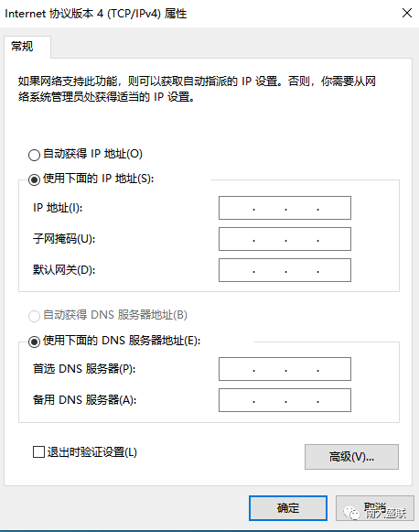The width and height of the screenshot is (419, 532).
Task: Click the 子网掩码 input field
Action: coord(285,239)
